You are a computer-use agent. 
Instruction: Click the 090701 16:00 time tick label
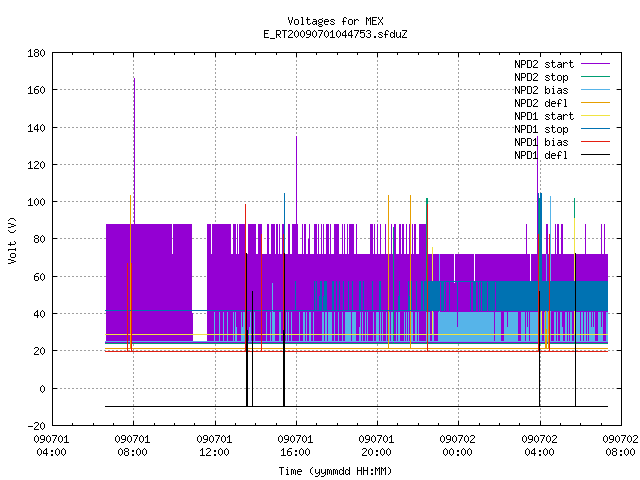coord(295,446)
